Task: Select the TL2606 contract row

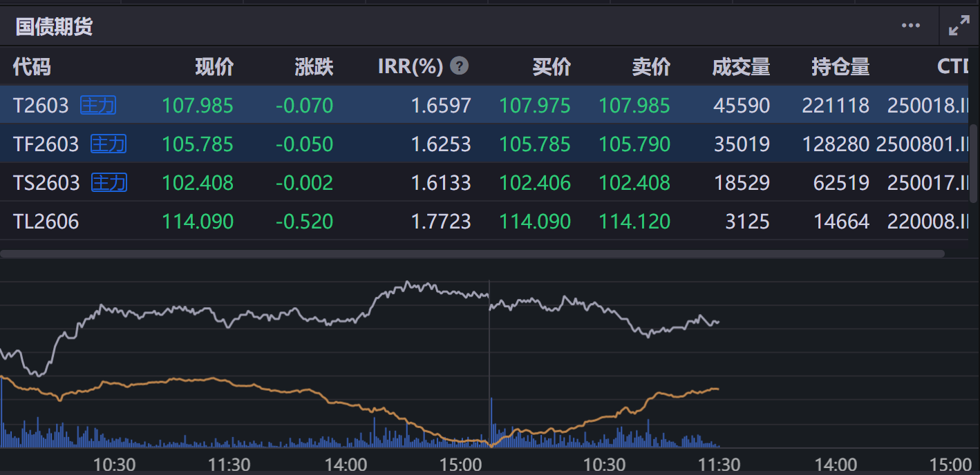Action: [484, 221]
